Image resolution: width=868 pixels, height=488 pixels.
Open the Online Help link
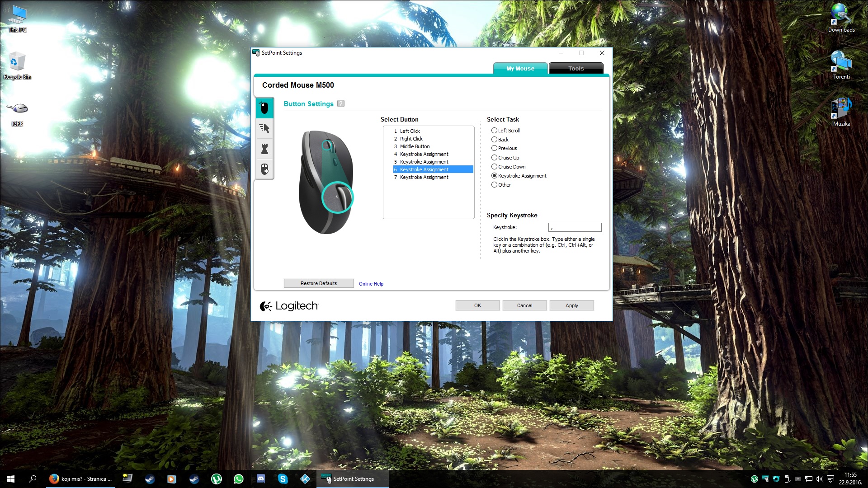pyautogui.click(x=371, y=284)
